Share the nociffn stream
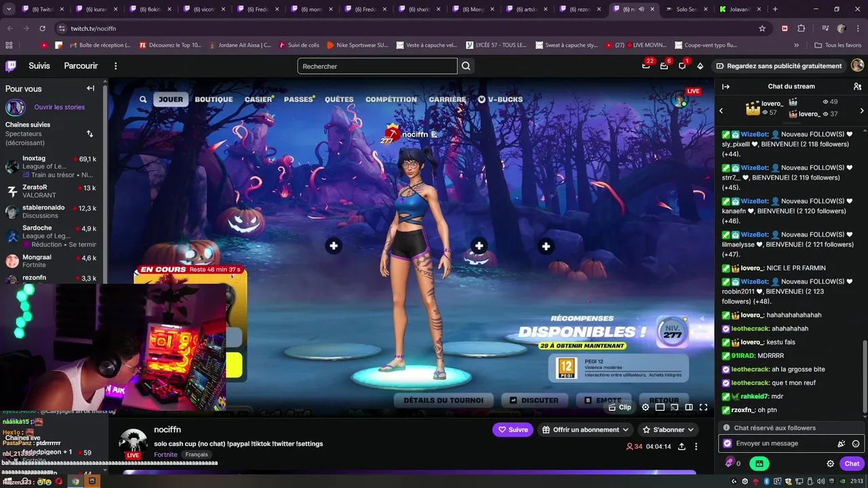Viewport: 868px width, 488px height. 682,447
